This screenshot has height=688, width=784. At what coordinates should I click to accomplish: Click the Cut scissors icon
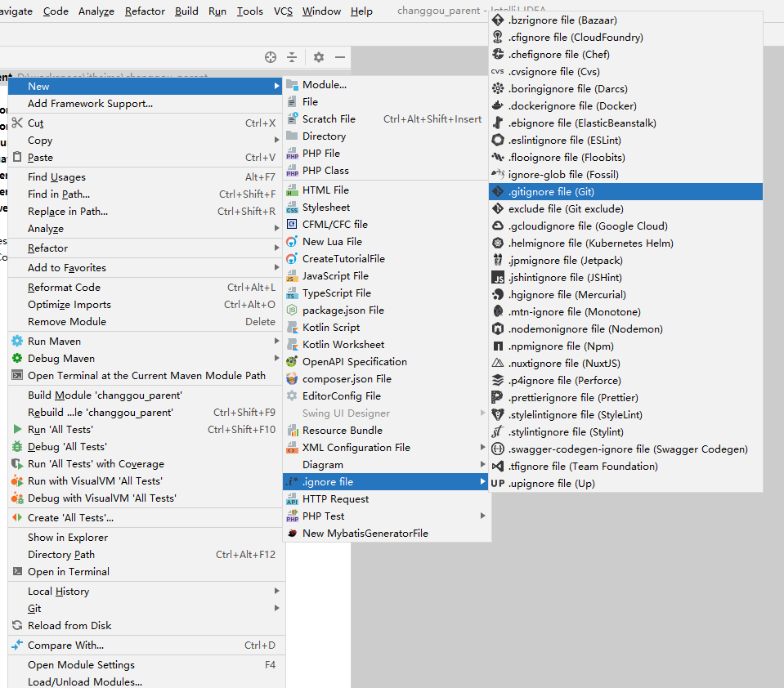(17, 123)
